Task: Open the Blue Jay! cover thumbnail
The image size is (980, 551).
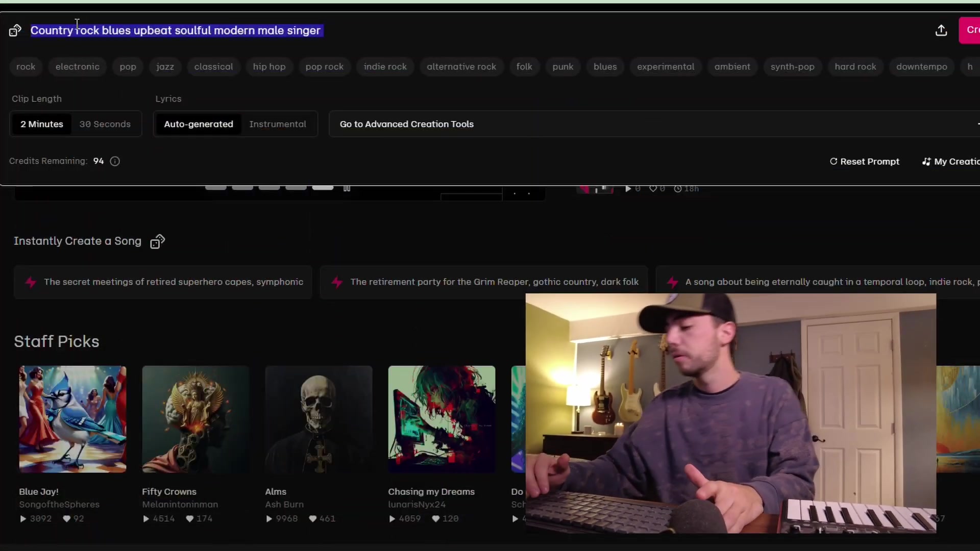Action: point(72,419)
